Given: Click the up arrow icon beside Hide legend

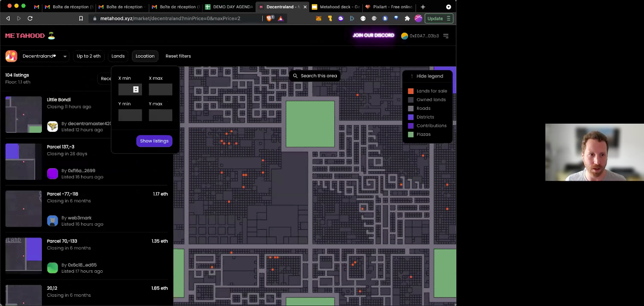Looking at the screenshot, I should (x=411, y=76).
